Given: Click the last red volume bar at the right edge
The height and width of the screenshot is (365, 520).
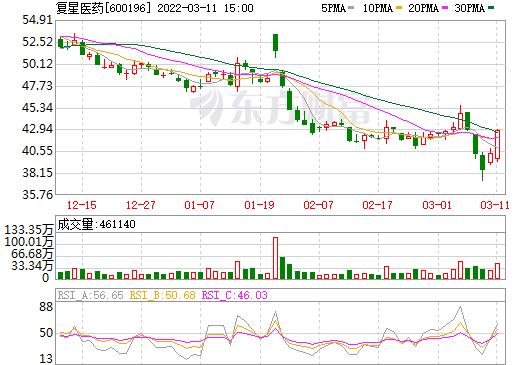Looking at the screenshot, I should (497, 271).
